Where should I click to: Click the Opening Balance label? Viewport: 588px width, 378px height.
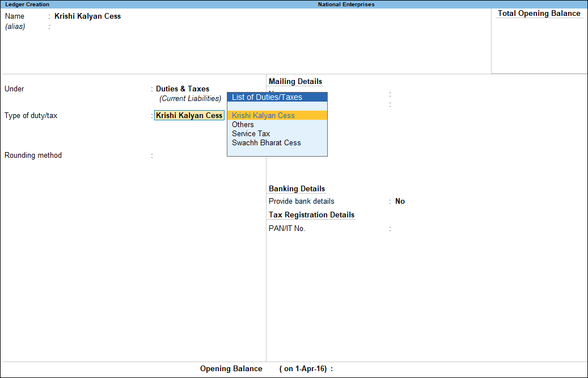click(x=231, y=368)
